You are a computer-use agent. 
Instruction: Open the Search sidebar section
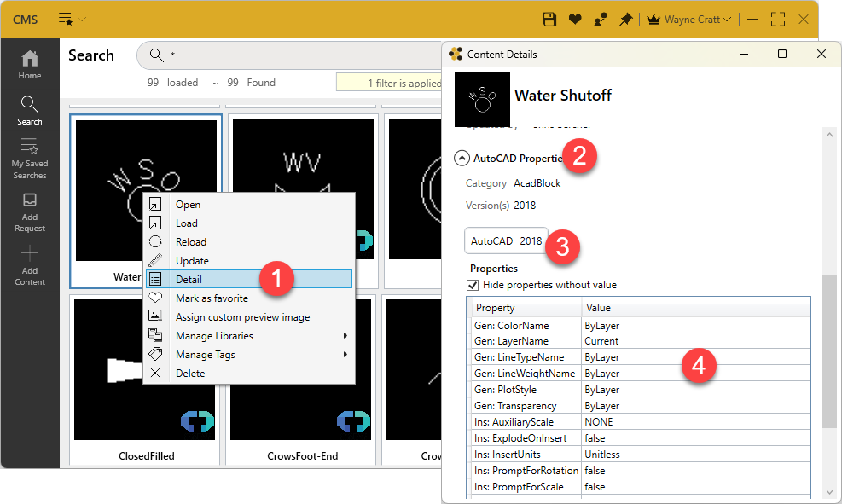[x=30, y=111]
